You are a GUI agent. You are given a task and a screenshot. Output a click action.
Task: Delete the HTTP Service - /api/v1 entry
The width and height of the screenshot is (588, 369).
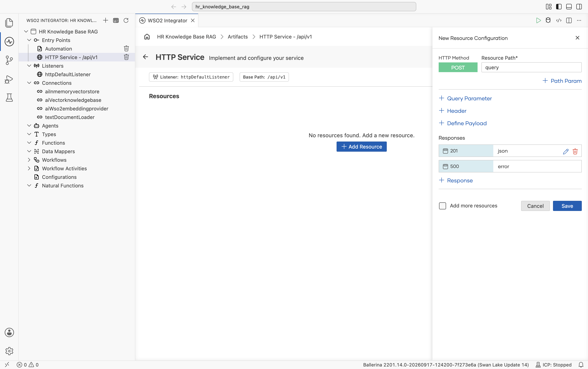[126, 57]
